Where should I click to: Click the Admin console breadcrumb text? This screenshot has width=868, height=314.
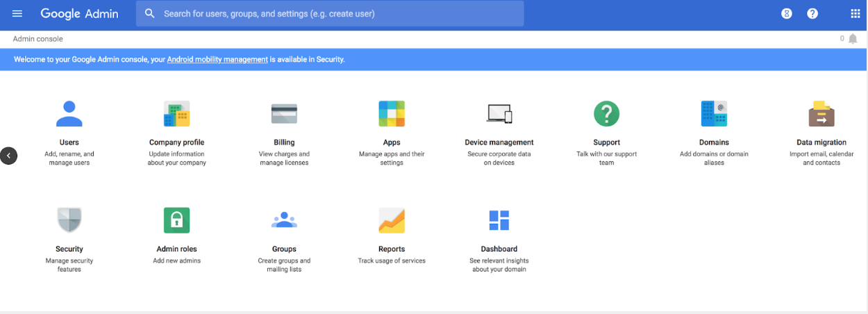click(38, 39)
